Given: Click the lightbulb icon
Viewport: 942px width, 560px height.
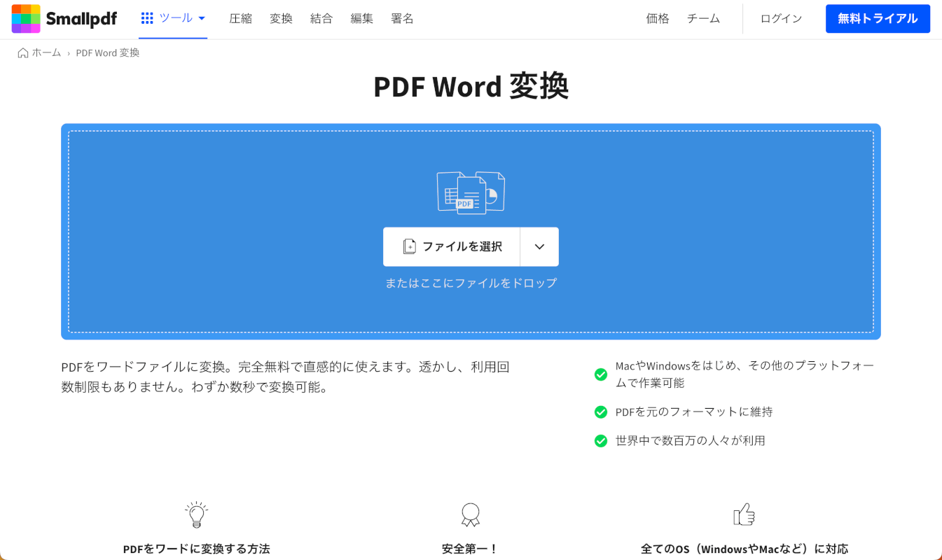Looking at the screenshot, I should pos(196,514).
